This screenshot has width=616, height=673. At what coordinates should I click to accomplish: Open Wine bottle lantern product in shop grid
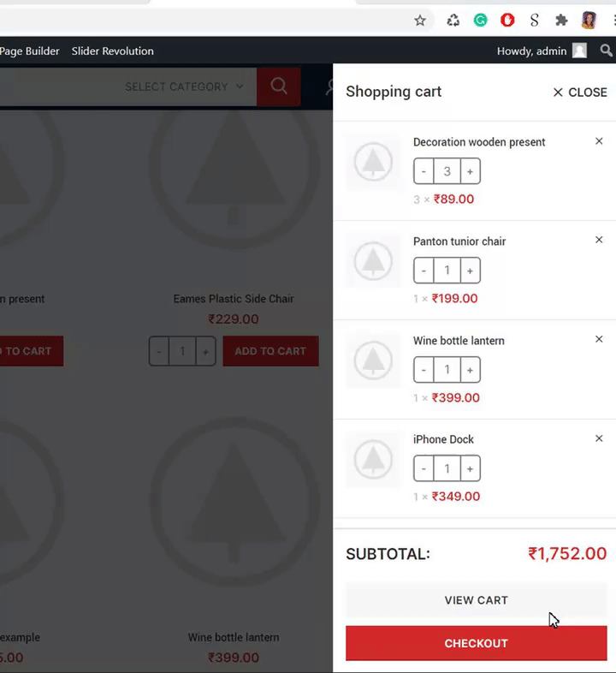tap(234, 637)
